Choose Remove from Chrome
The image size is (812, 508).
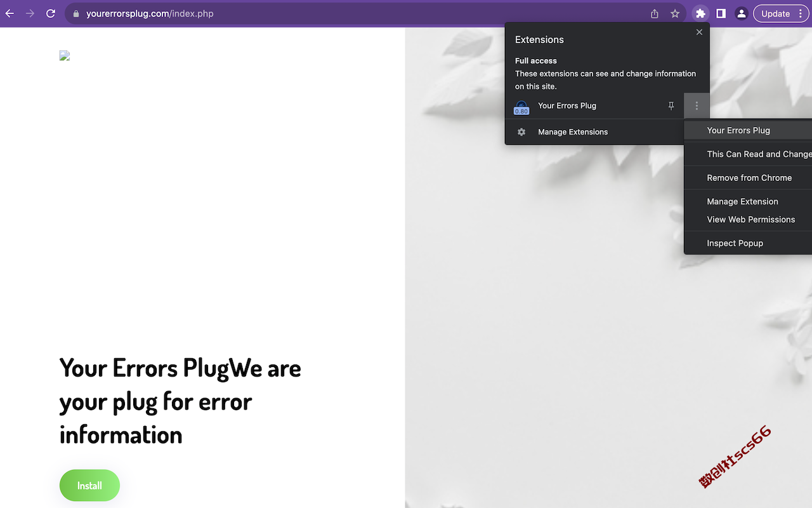tap(748, 178)
